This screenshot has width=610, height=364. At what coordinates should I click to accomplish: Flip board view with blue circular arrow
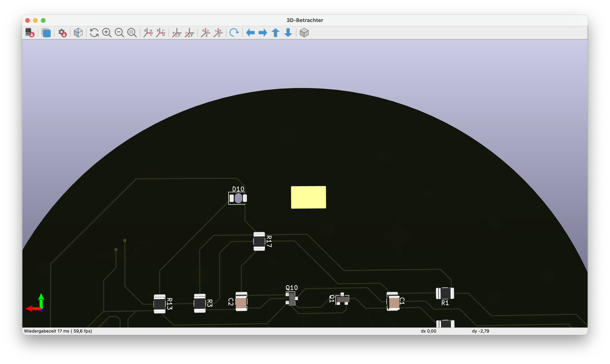click(234, 33)
